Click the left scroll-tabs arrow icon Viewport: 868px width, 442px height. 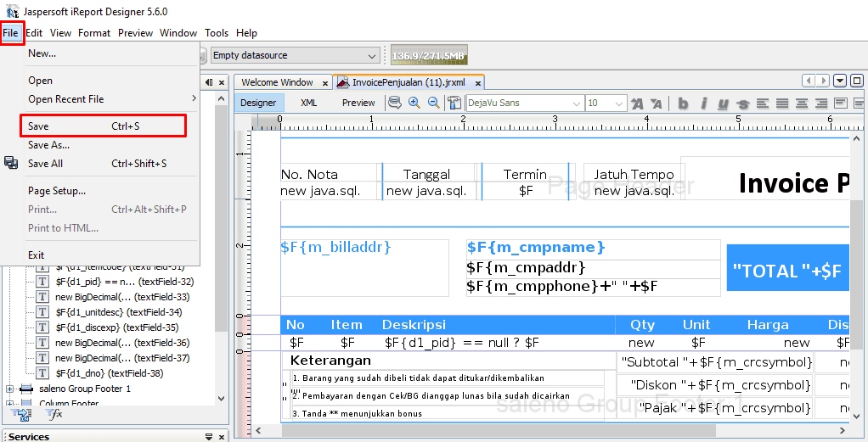[x=809, y=81]
